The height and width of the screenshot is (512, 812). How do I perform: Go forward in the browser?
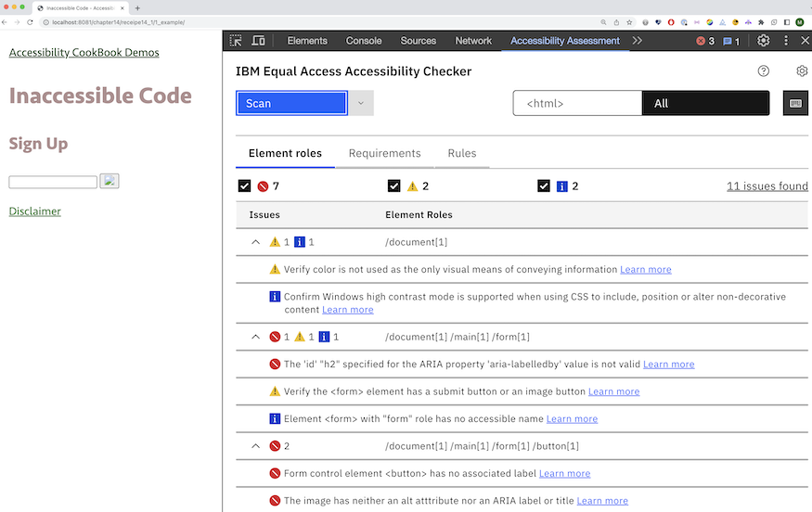point(17,22)
